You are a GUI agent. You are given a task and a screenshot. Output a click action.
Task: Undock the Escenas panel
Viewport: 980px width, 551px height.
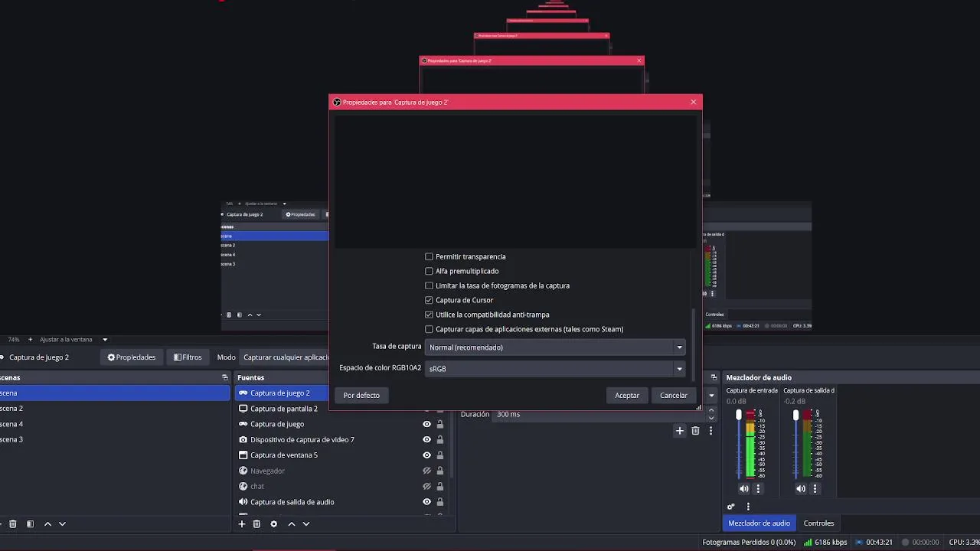pos(224,377)
